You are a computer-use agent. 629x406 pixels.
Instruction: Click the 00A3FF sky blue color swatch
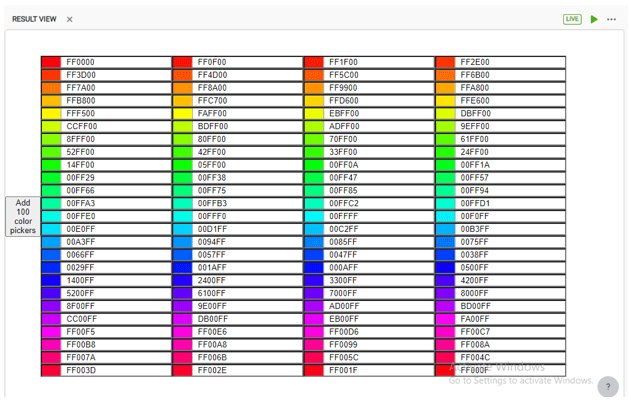point(51,242)
